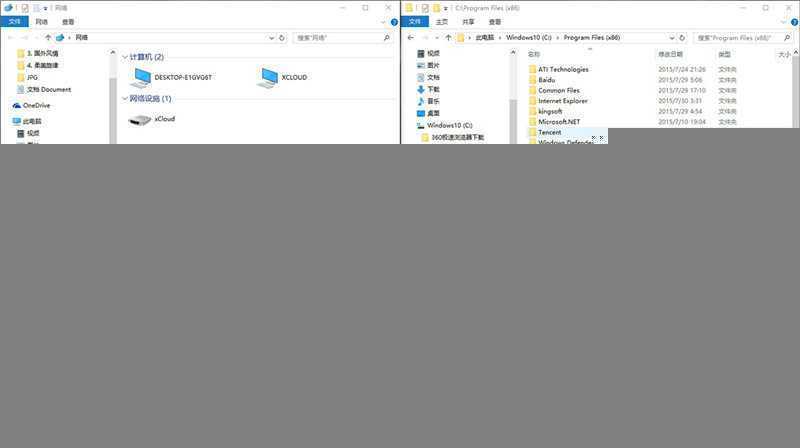Go up one level in Program Files window
The height and width of the screenshot is (448, 800).
coord(448,37)
